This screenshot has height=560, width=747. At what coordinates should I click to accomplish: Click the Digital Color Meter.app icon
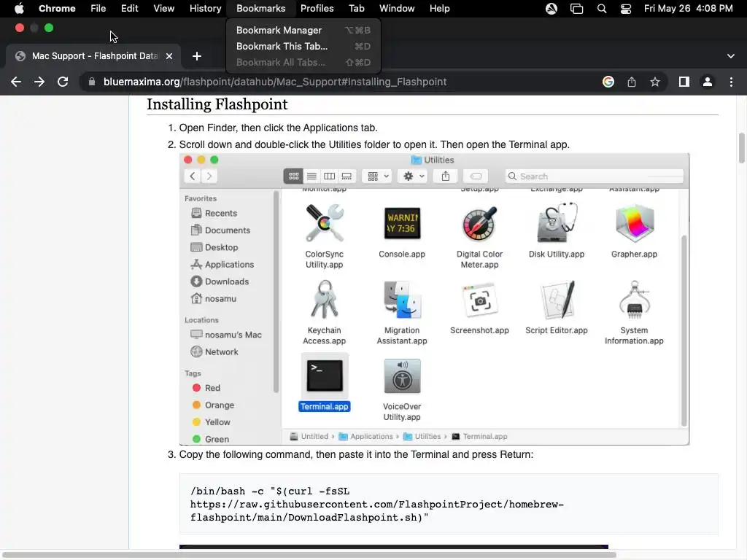[480, 223]
